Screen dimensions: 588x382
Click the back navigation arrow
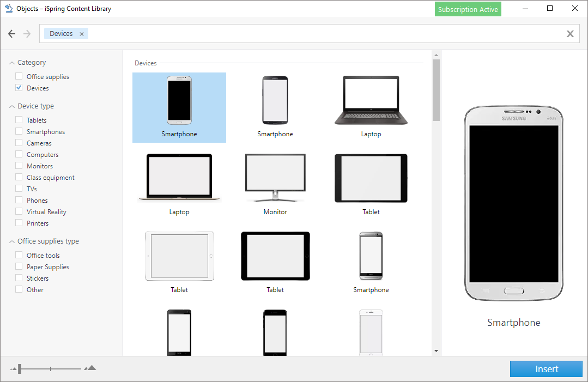point(12,34)
